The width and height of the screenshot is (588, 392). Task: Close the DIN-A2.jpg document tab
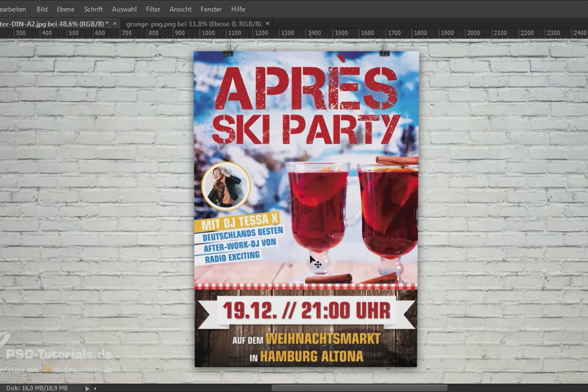tap(115, 23)
